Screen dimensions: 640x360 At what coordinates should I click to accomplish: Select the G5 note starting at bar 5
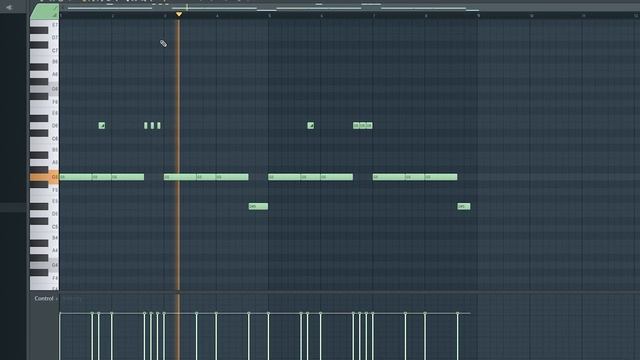pyautogui.click(x=284, y=177)
